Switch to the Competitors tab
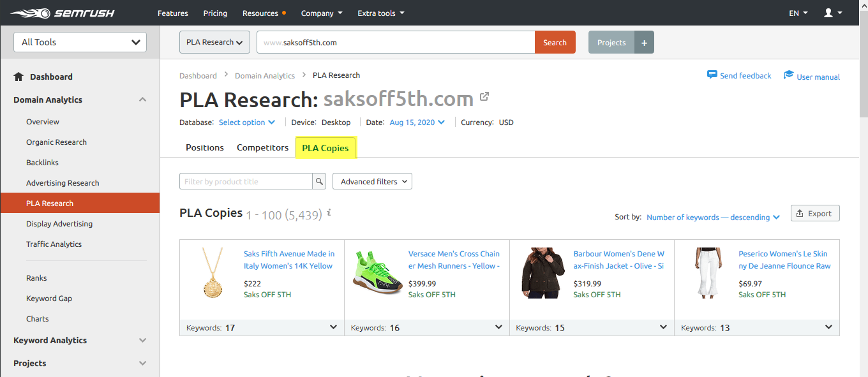The width and height of the screenshot is (868, 377). point(263,147)
